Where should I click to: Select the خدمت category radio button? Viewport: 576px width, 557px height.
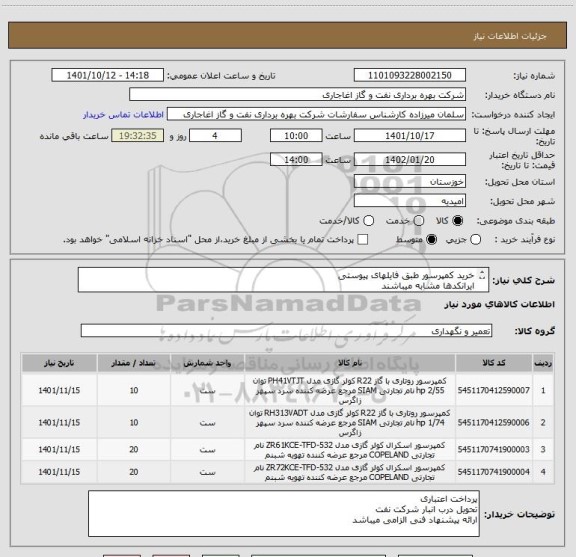point(419,221)
